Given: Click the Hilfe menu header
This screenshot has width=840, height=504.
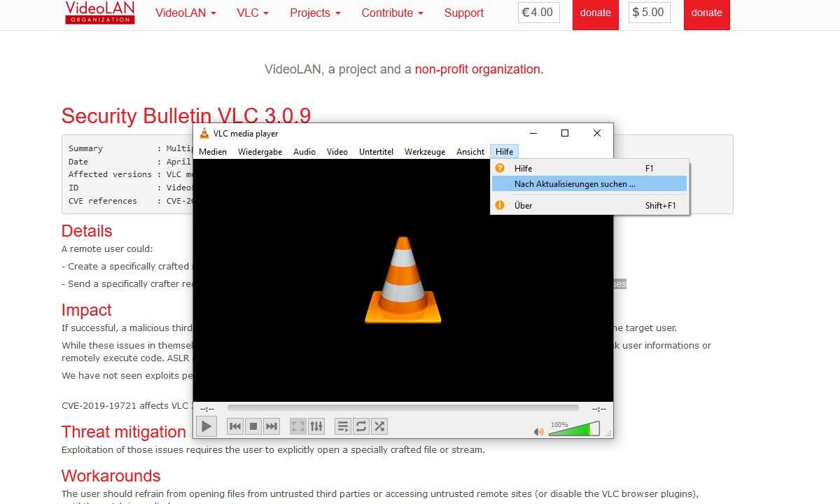Looking at the screenshot, I should pos(504,151).
